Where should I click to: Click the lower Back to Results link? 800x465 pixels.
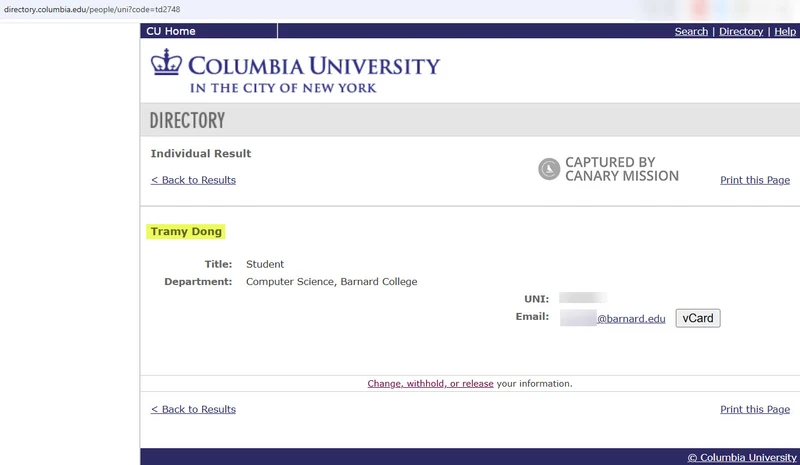coord(193,409)
